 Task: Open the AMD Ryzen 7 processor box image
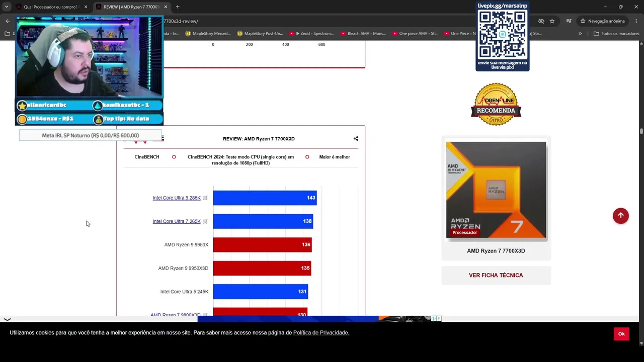click(x=496, y=190)
